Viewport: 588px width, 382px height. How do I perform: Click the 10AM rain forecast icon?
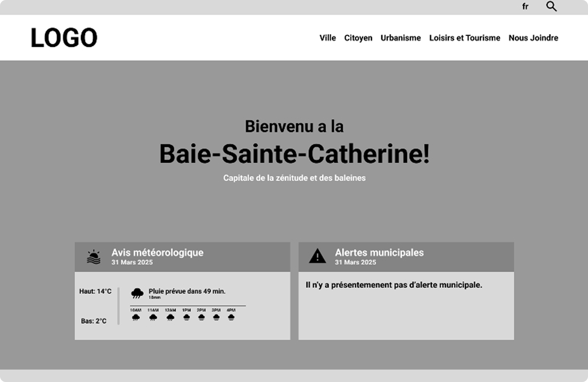[136, 317]
